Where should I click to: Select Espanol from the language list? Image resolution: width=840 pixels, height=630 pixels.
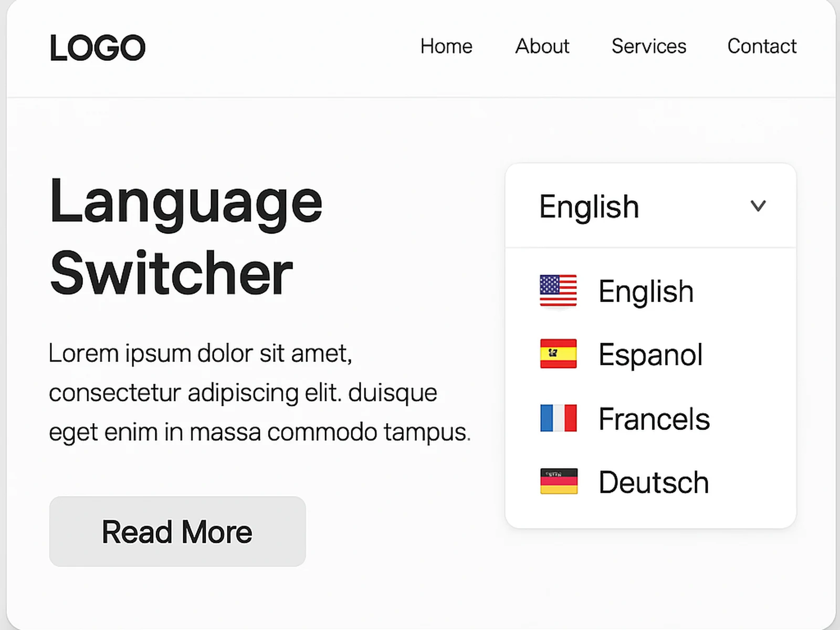point(650,354)
